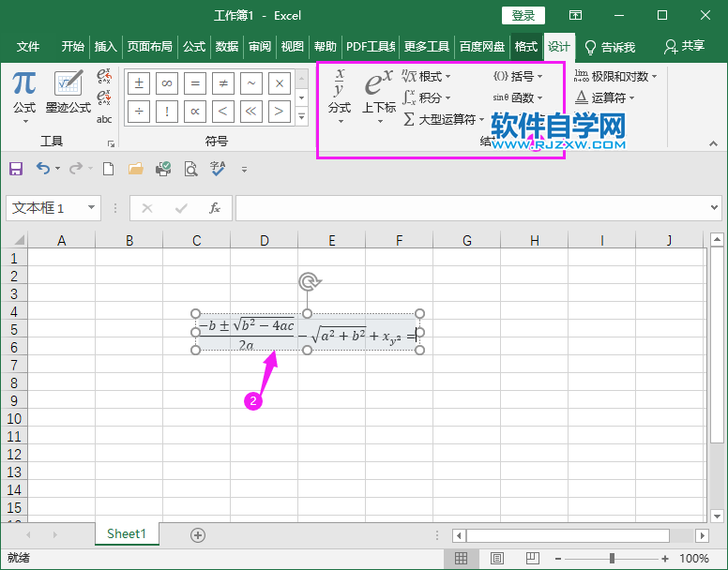Screen dimensions: 728x570
Task: Open the 文件 File tab
Action: [x=28, y=46]
